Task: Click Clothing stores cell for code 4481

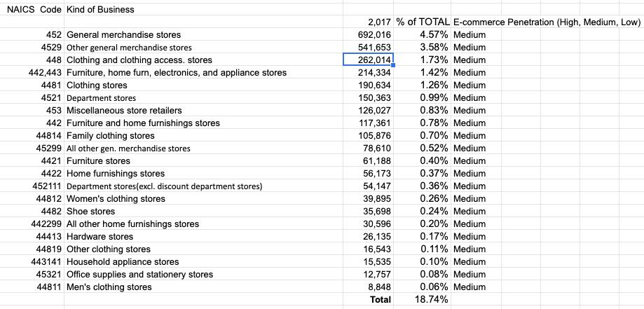Action: 203,85
